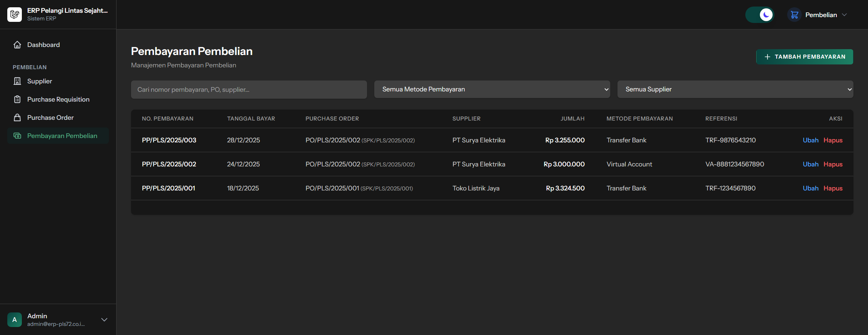Click the Purchase Requisition clipboard icon
Viewport: 868px width, 335px height.
click(17, 99)
